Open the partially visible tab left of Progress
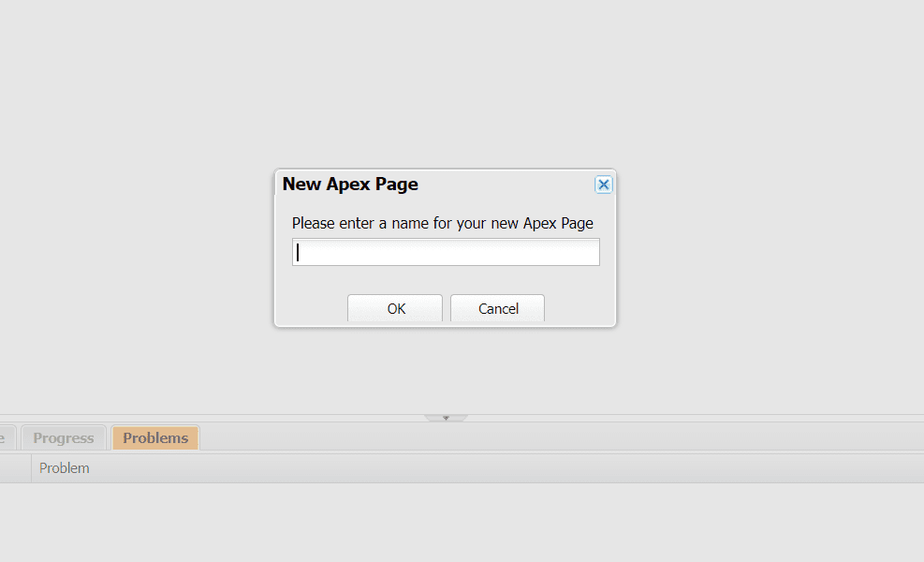The image size is (924, 562). tap(7, 437)
